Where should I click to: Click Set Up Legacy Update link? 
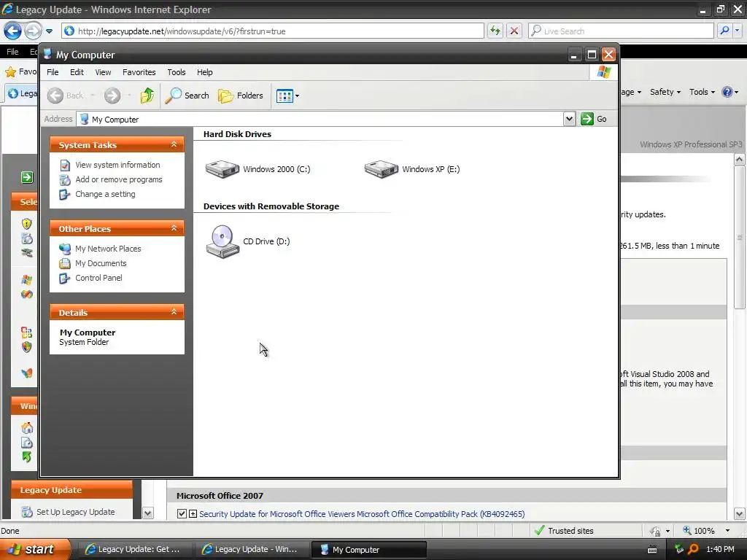tap(76, 512)
